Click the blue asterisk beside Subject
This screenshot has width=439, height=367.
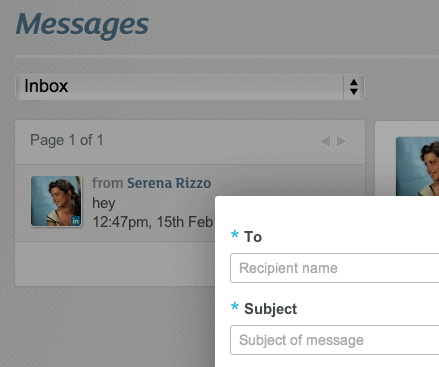pyautogui.click(x=235, y=306)
